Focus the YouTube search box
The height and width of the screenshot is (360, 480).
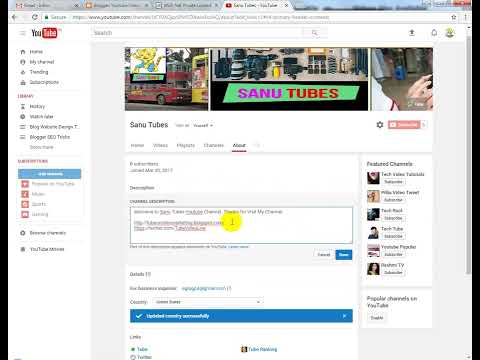point(197,33)
